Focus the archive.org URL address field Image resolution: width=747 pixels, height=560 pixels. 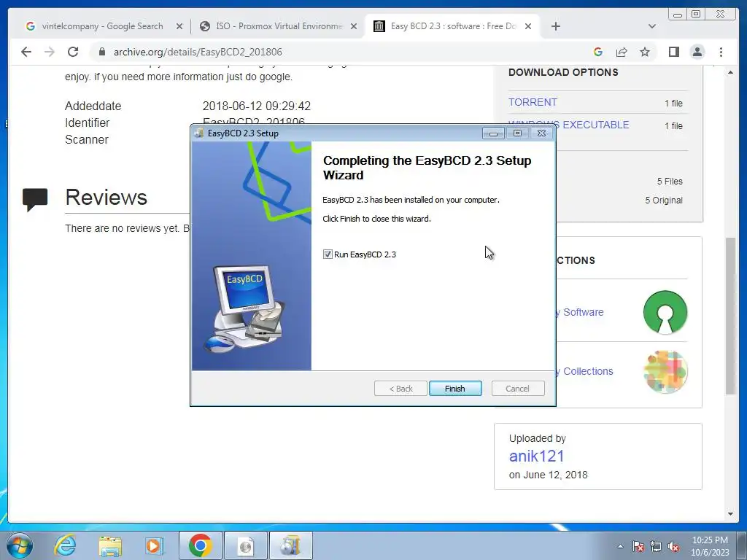click(x=197, y=52)
